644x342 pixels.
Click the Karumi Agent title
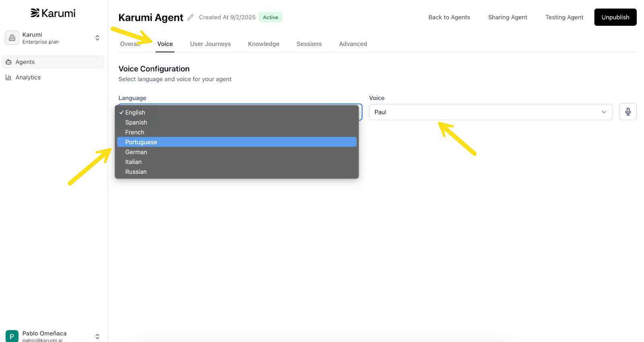[x=151, y=17]
